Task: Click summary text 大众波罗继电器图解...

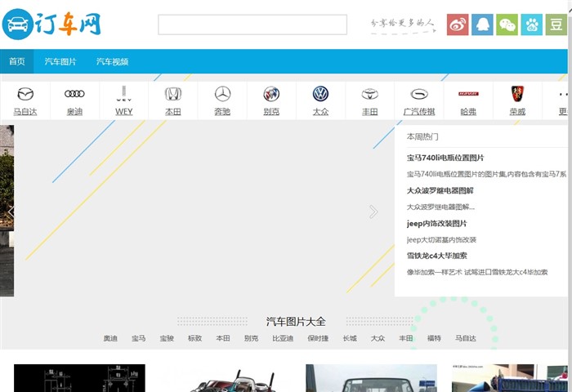Action: (440, 207)
